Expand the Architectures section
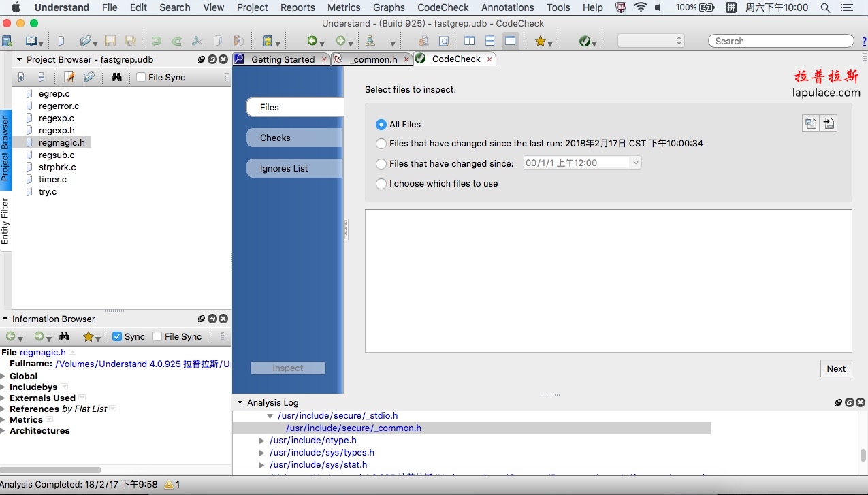This screenshot has height=495, width=868. click(x=3, y=430)
